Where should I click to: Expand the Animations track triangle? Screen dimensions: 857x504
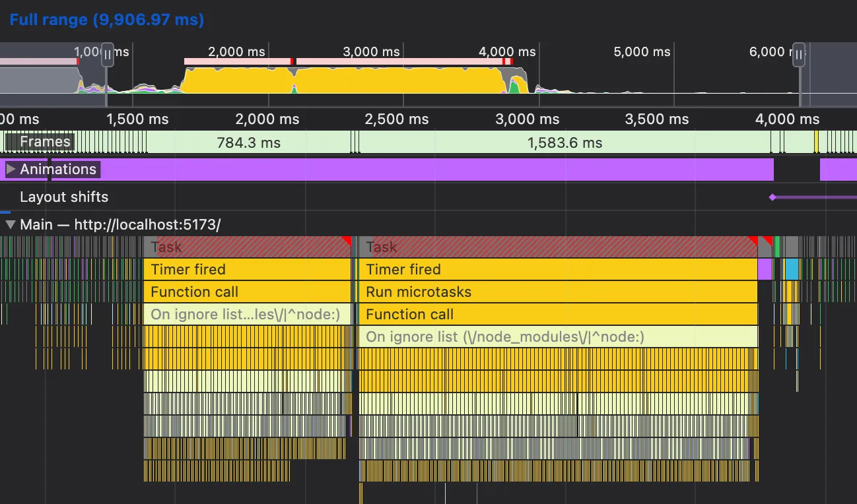[x=11, y=170]
